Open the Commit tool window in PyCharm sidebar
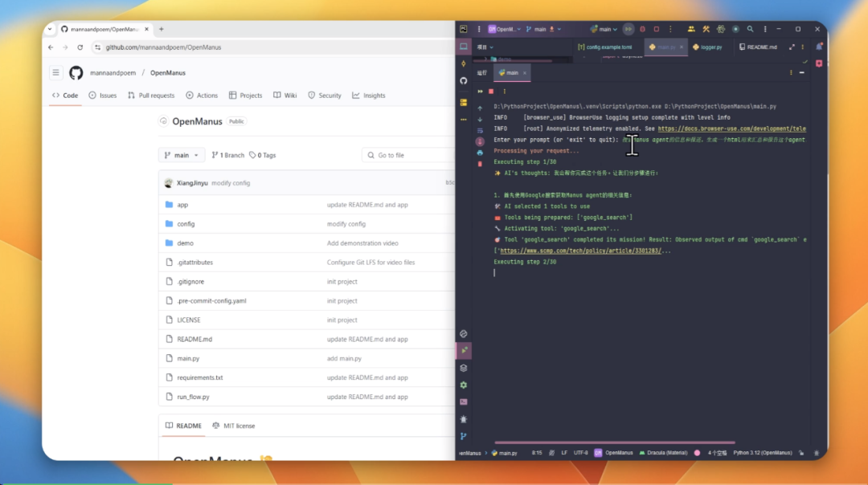Viewport: 868px width, 485px height. 464,63
